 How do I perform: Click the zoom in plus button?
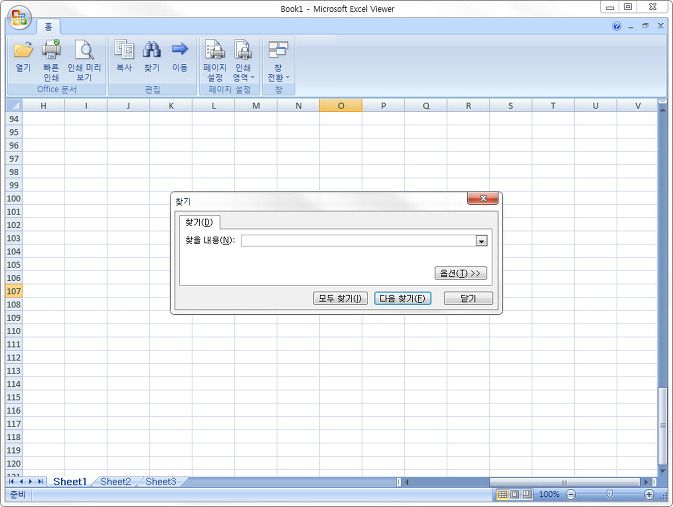(x=649, y=495)
